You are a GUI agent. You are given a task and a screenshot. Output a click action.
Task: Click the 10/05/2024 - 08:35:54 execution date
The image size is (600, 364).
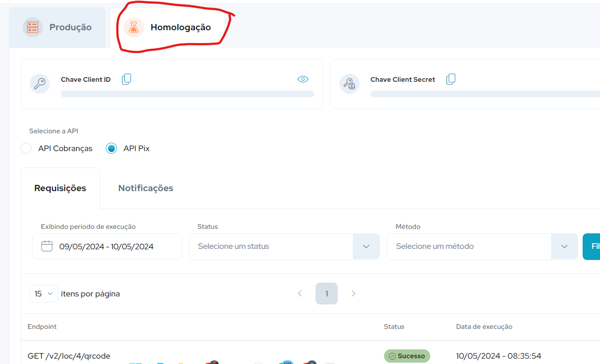pos(499,356)
